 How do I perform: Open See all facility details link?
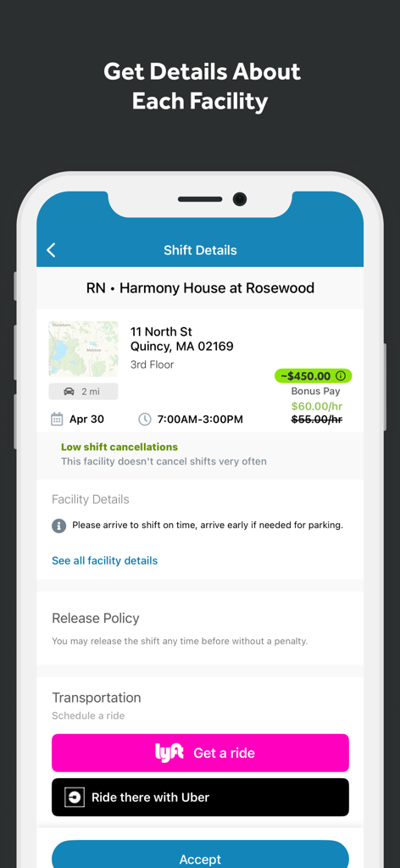click(104, 561)
